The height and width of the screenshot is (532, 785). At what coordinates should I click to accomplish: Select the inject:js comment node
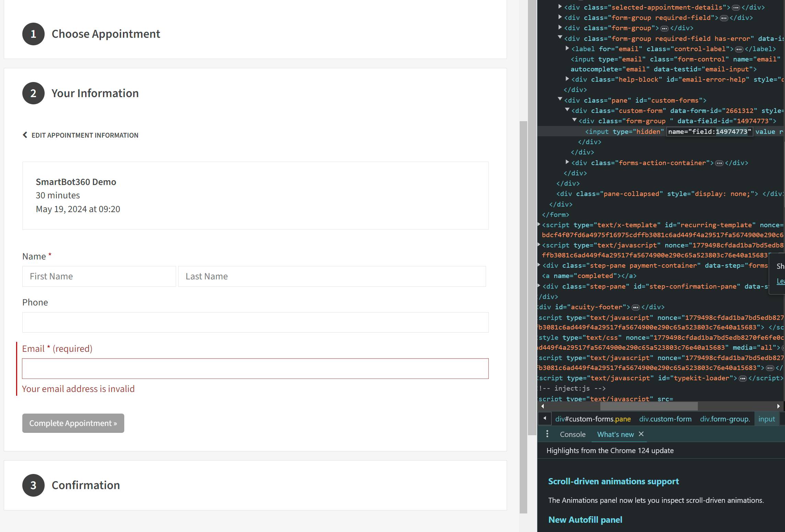(572, 389)
